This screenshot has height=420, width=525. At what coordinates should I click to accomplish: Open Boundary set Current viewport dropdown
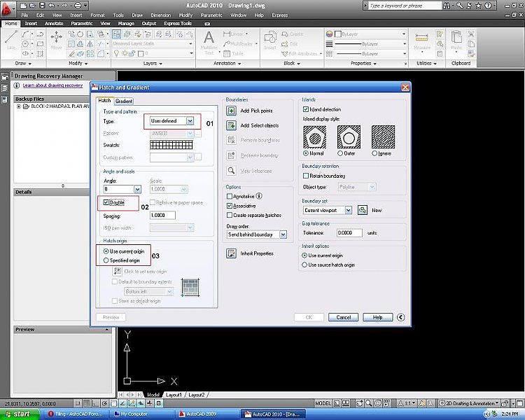pos(348,210)
